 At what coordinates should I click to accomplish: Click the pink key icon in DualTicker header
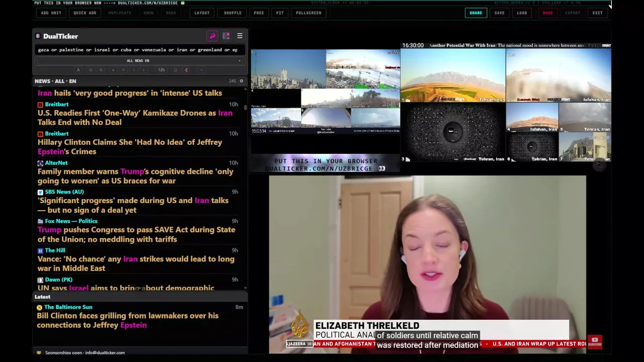[212, 36]
